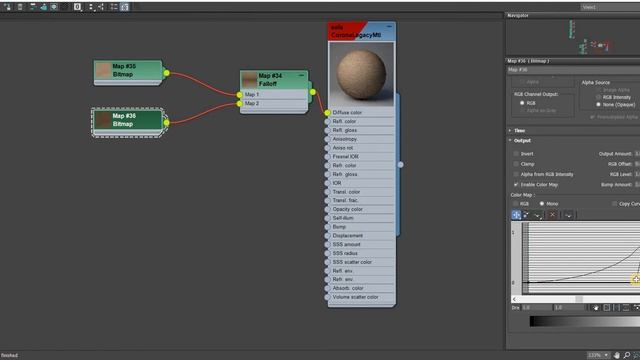The image size is (640, 360).
Task: Click the curve Zoom Horizontal Extents icon
Action: [x=616, y=308]
